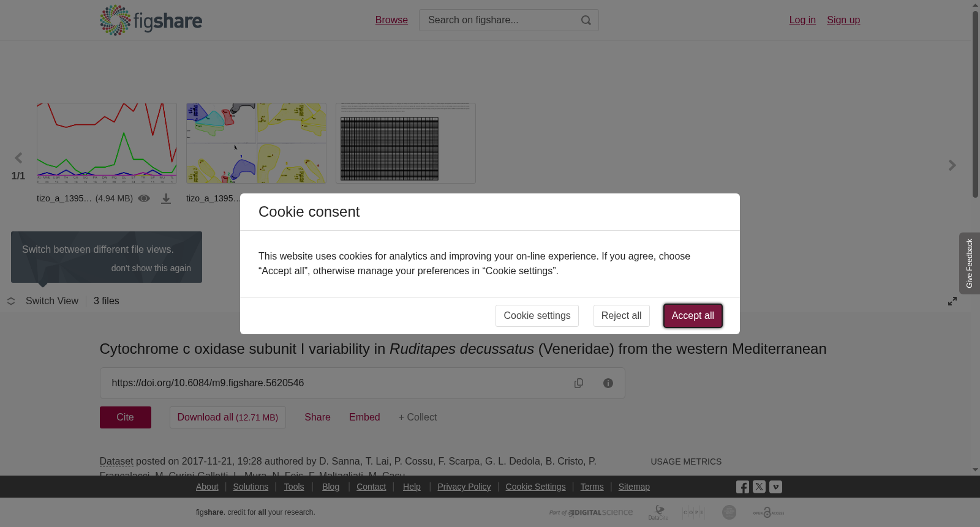Open Privacy Policy footer link
This screenshot has height=527, width=980.
tap(464, 487)
